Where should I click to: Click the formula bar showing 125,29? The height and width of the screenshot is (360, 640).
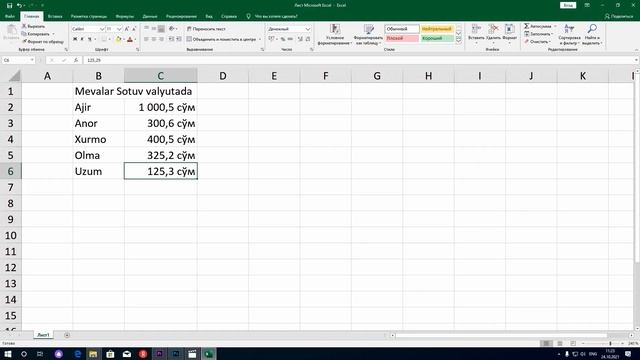[359, 60]
